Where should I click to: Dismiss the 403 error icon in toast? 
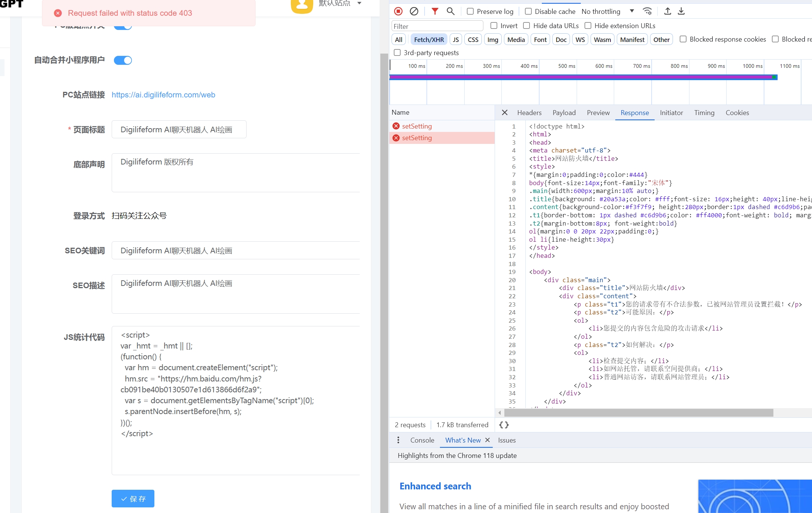pyautogui.click(x=58, y=13)
